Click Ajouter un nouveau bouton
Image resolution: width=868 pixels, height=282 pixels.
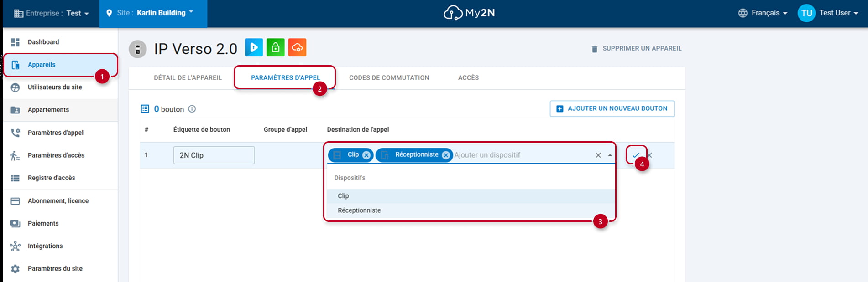click(x=612, y=108)
